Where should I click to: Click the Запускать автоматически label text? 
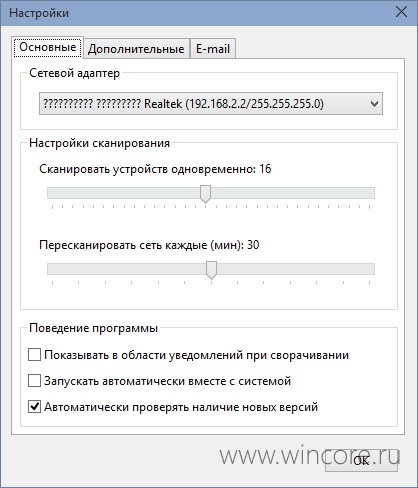pyautogui.click(x=167, y=381)
